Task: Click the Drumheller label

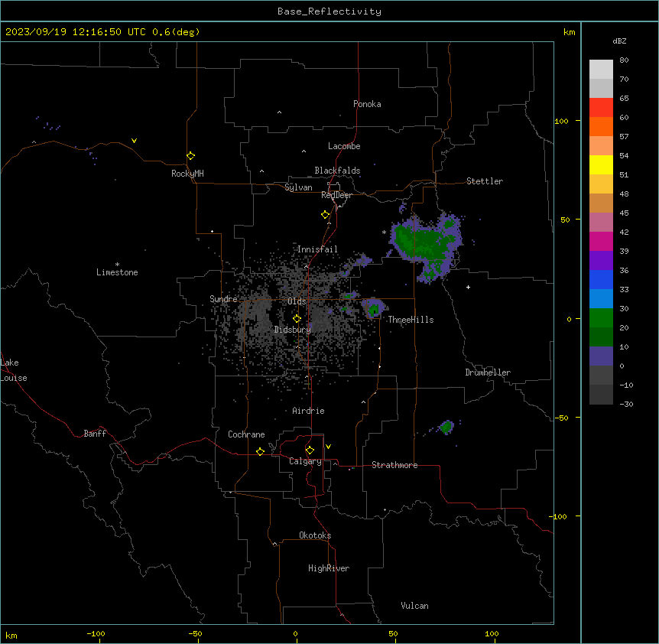Action: (488, 372)
